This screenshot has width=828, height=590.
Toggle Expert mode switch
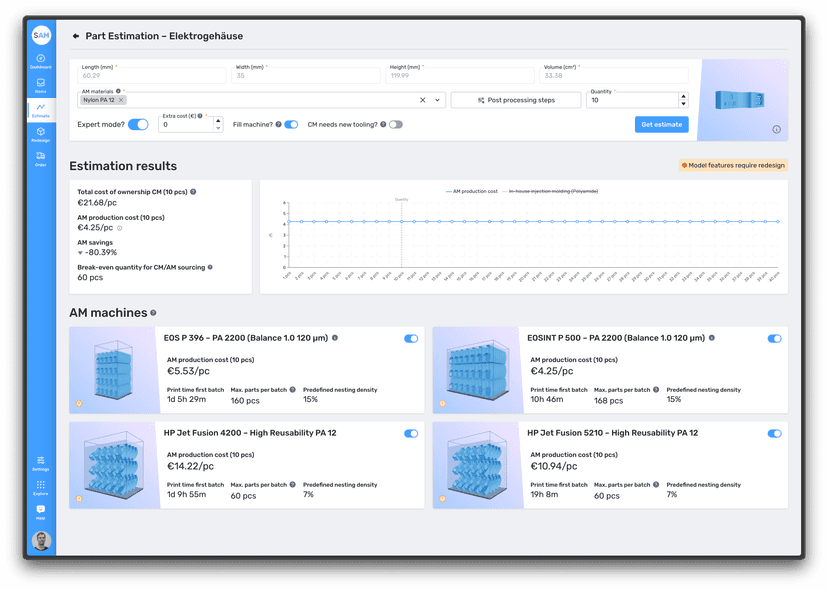pos(138,125)
